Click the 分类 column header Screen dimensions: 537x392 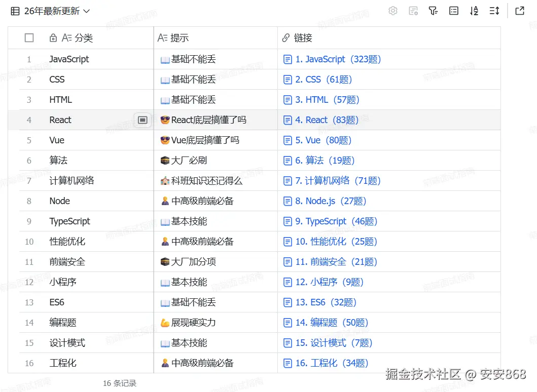[81, 37]
